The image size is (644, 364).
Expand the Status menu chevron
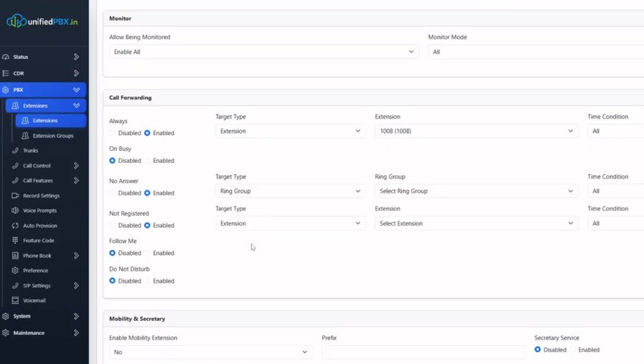click(x=76, y=57)
